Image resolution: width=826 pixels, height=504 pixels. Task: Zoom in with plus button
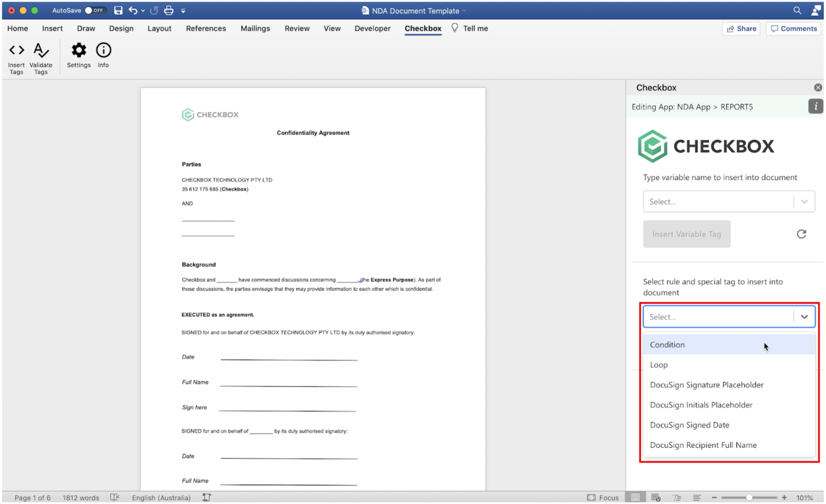784,498
